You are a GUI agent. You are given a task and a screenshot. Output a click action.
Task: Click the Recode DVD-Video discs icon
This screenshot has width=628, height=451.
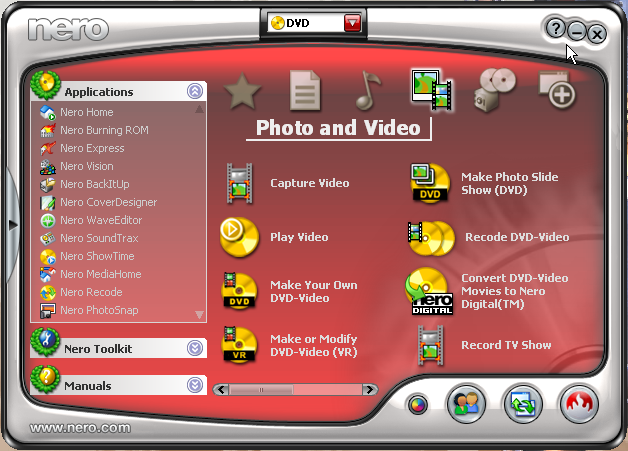(x=431, y=238)
